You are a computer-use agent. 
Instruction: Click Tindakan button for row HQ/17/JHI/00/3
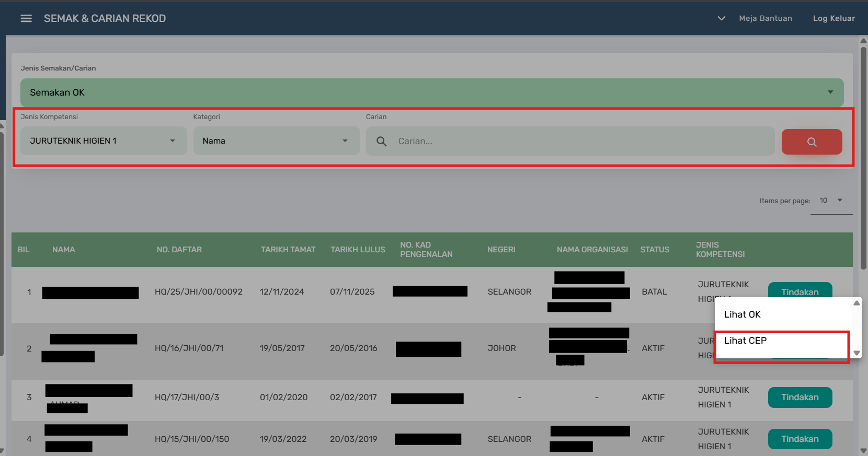tap(800, 397)
